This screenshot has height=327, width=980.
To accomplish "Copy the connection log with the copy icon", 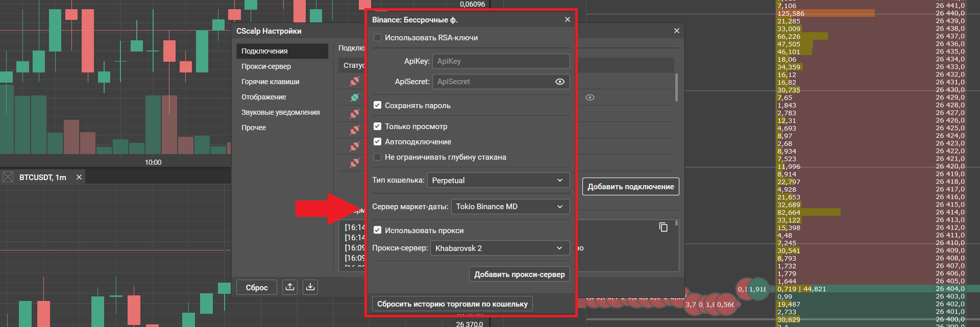I will click(x=663, y=227).
